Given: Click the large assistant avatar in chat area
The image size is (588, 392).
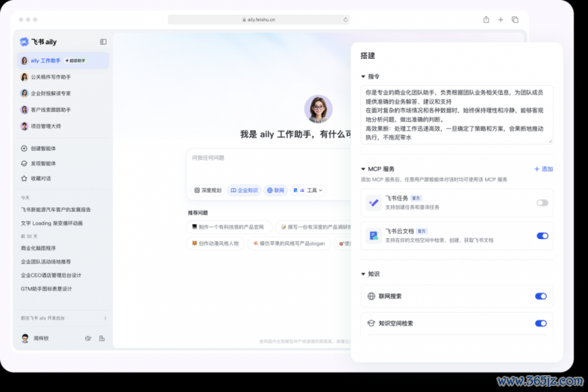Looking at the screenshot, I should [318, 109].
